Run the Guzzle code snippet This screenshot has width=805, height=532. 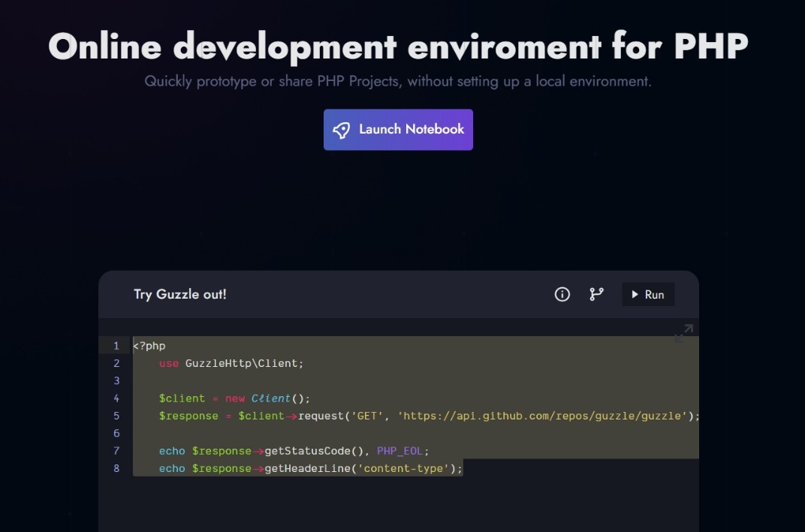tap(648, 294)
